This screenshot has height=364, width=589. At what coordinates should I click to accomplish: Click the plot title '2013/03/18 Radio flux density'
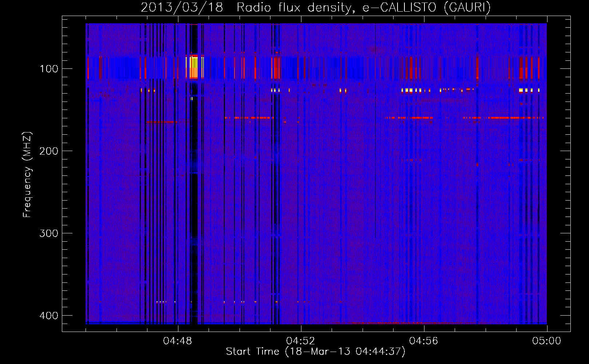pyautogui.click(x=316, y=7)
